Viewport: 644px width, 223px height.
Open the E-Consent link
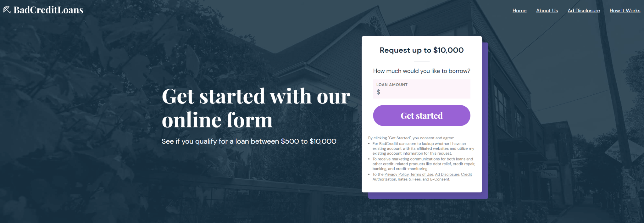[x=440, y=179]
